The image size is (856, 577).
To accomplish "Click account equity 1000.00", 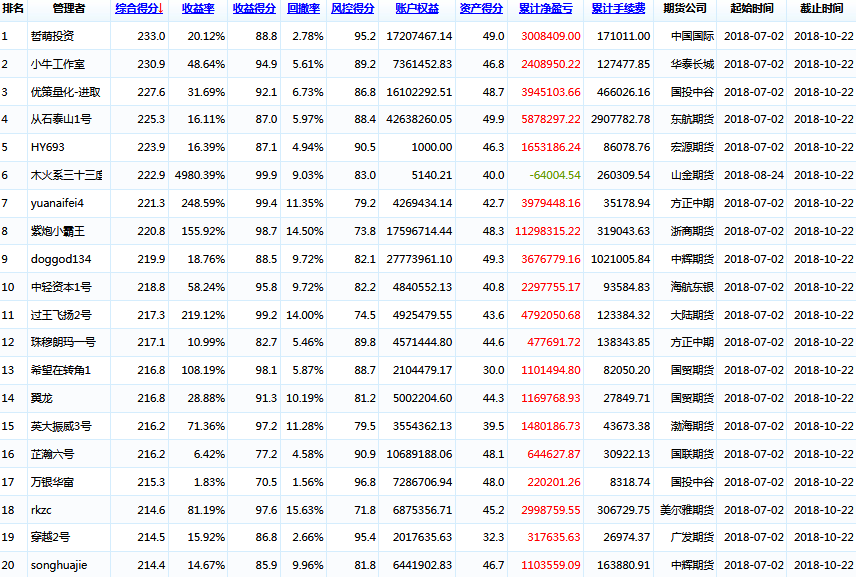I will [x=432, y=147].
